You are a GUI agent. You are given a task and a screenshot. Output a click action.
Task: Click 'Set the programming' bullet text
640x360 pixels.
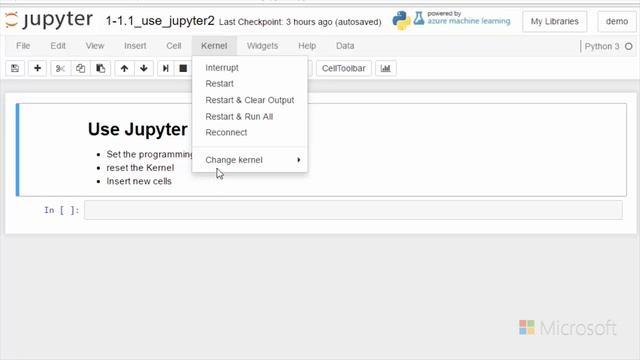[149, 154]
